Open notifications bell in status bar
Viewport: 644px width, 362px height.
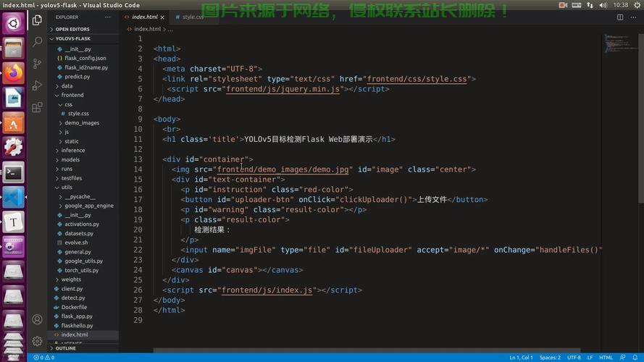click(x=635, y=358)
